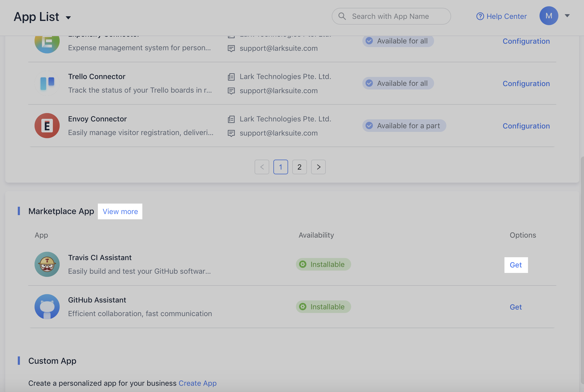Image resolution: width=584 pixels, height=392 pixels.
Task: Get the GitHub Assistant app
Action: pos(516,307)
